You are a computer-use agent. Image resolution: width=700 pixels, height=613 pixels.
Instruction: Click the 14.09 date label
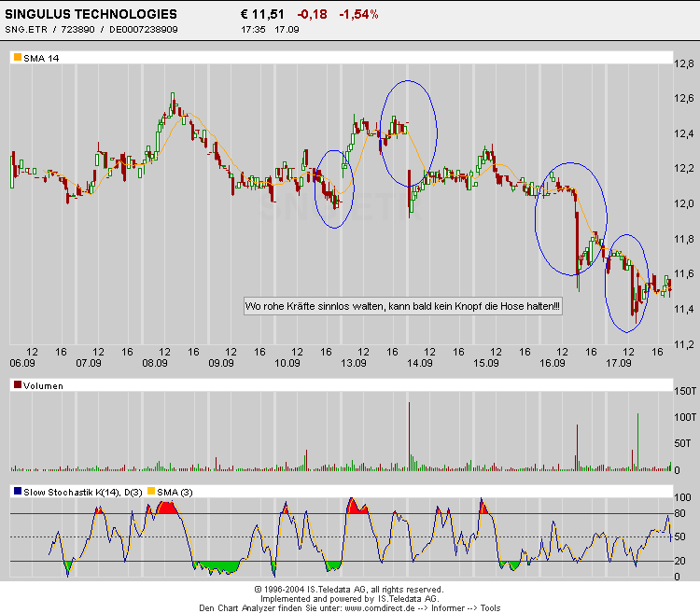tap(420, 363)
